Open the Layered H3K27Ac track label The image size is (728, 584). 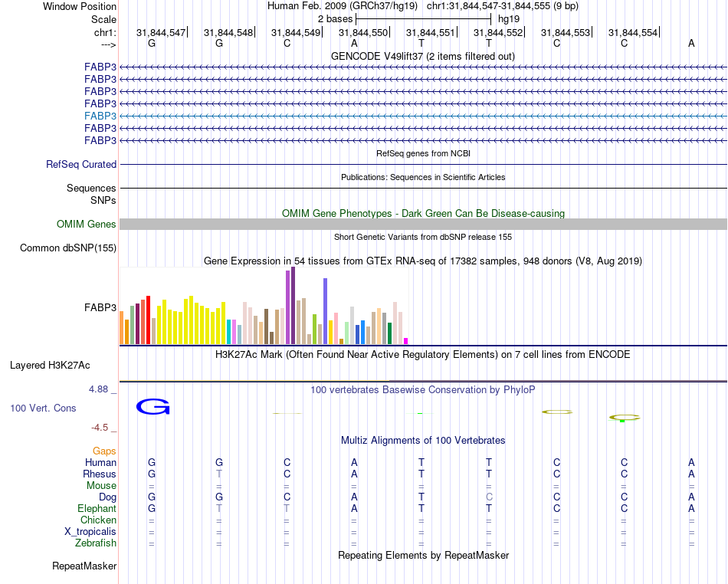click(x=50, y=366)
